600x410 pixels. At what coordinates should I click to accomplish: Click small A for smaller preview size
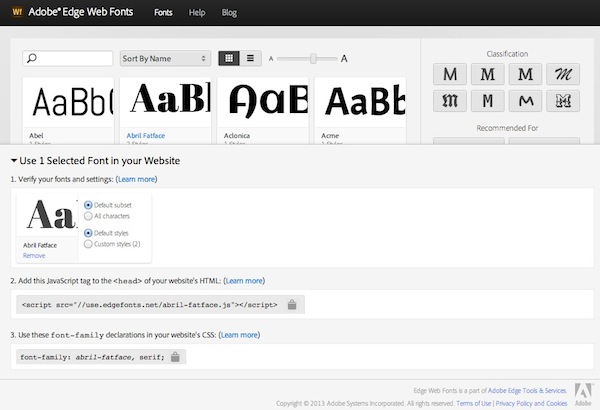tap(271, 59)
